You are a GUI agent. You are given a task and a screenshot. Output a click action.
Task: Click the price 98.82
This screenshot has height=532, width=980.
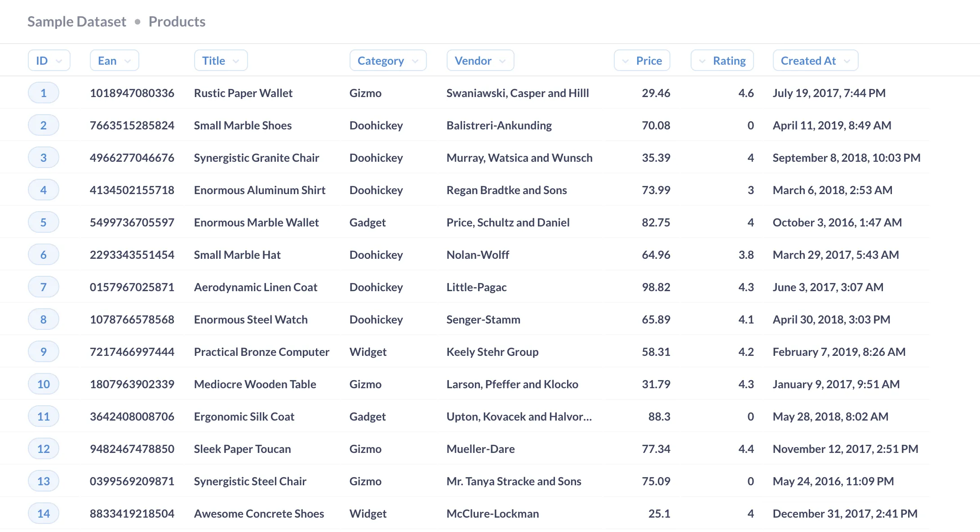click(656, 287)
